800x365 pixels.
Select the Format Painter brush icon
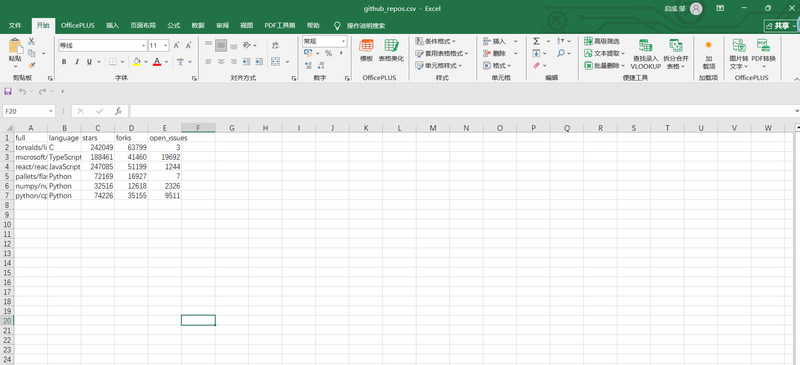pos(32,65)
